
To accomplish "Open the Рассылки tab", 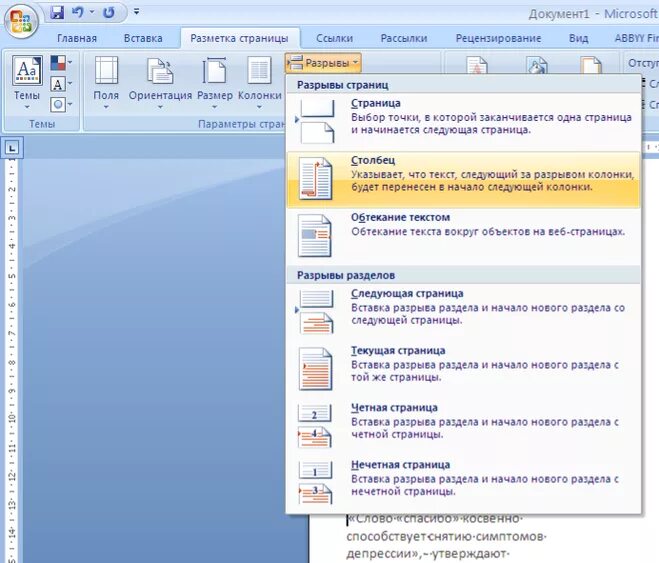I will [x=404, y=38].
